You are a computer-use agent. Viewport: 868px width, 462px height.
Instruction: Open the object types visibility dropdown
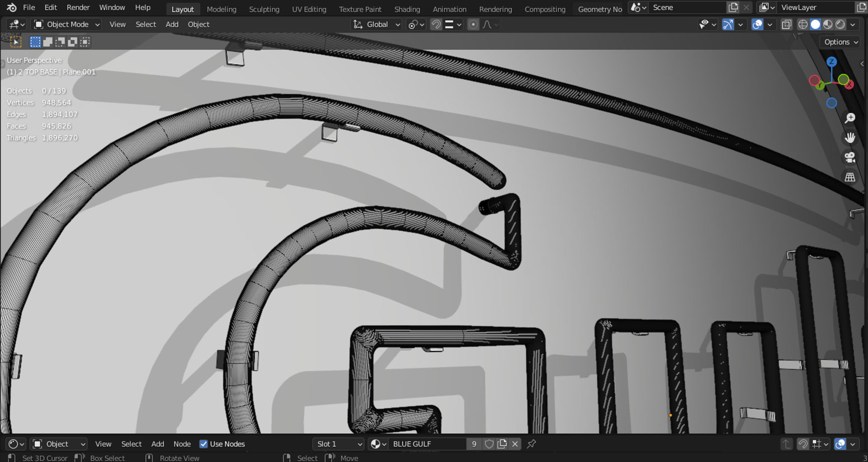click(x=707, y=24)
